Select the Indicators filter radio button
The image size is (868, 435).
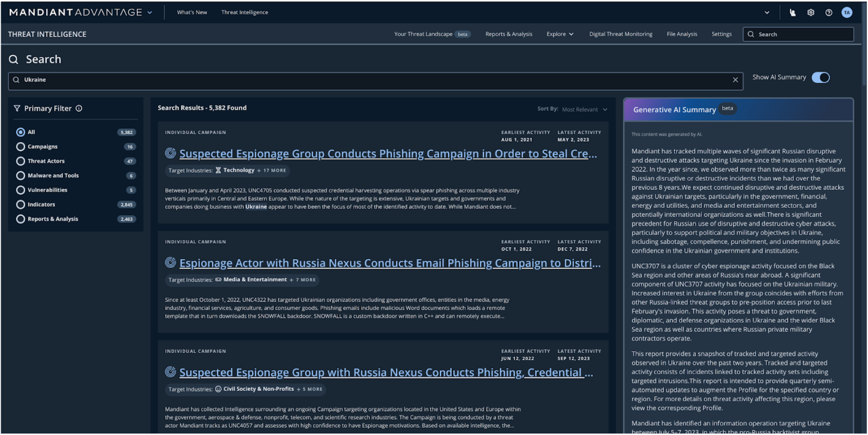click(21, 204)
